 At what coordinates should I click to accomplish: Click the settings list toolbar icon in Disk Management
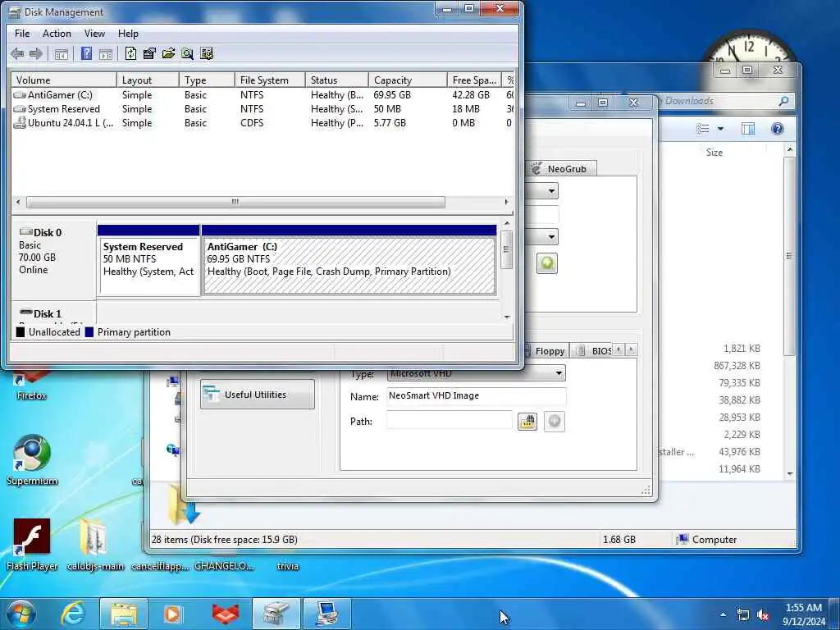tap(207, 53)
